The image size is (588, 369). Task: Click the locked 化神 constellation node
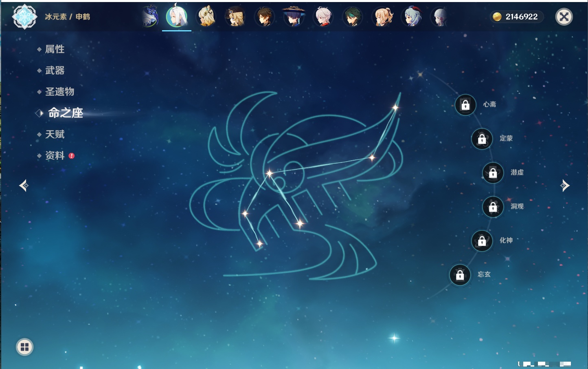482,241
